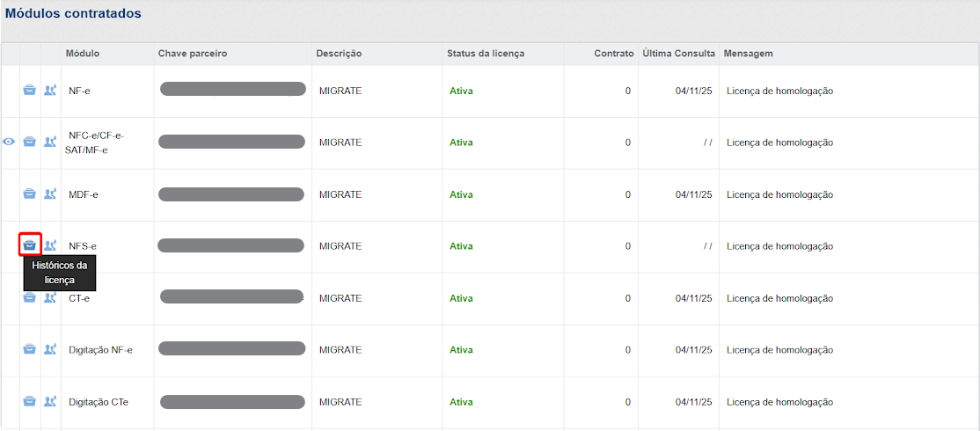Open license history for Digitação NF-e
Image resolution: width=980 pixels, height=431 pixels.
[29, 349]
